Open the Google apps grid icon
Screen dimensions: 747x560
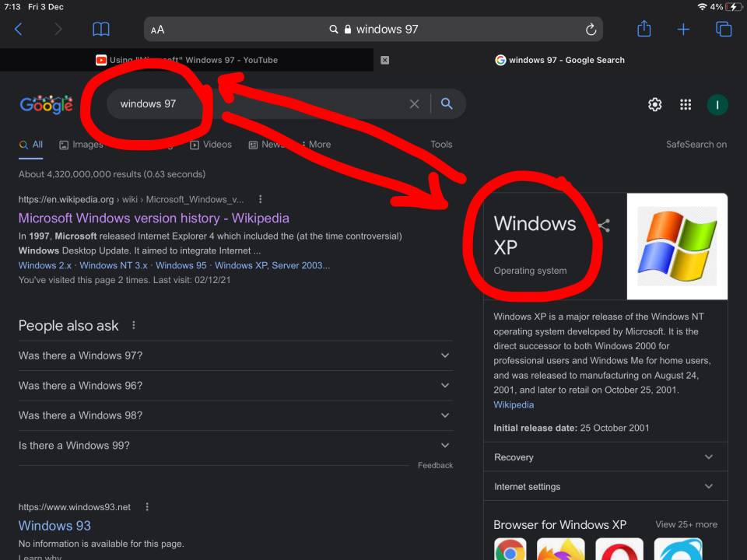[686, 104]
